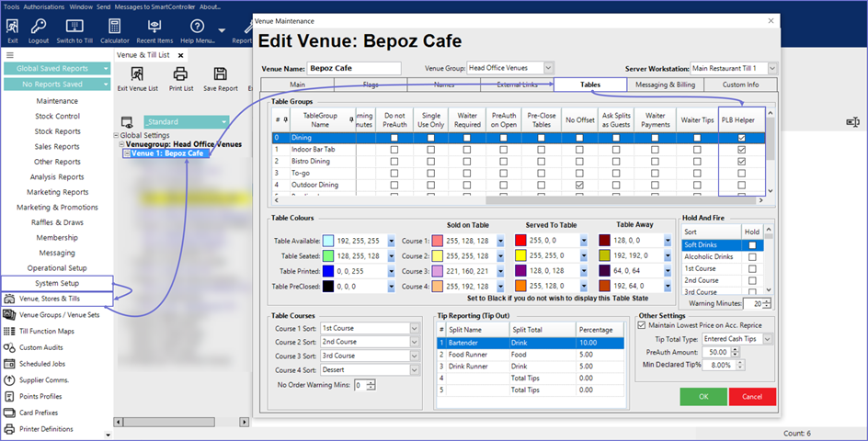868x441 pixels.
Task: Click the green OK button
Action: (x=702, y=396)
